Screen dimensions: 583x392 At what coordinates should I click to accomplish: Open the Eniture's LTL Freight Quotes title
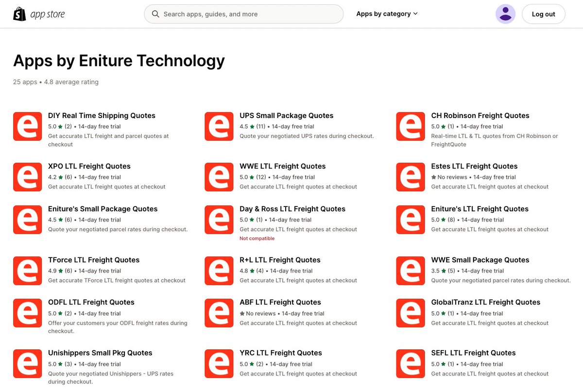pos(480,209)
